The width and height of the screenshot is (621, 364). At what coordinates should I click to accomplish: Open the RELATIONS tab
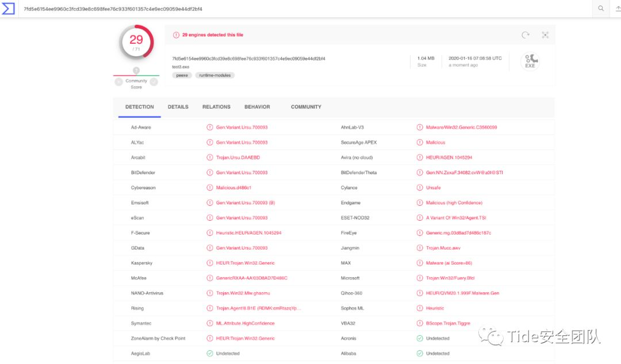click(216, 107)
